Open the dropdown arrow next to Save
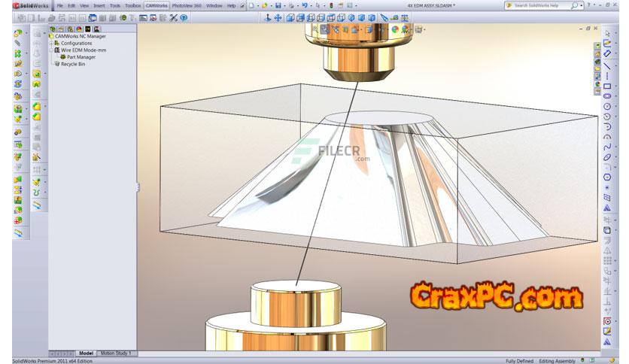 pyautogui.click(x=284, y=6)
